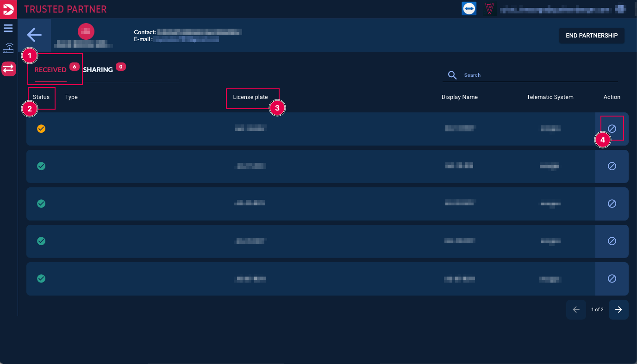Click the red V logo in header
Viewport: 637px width, 364px height.
tap(489, 9)
